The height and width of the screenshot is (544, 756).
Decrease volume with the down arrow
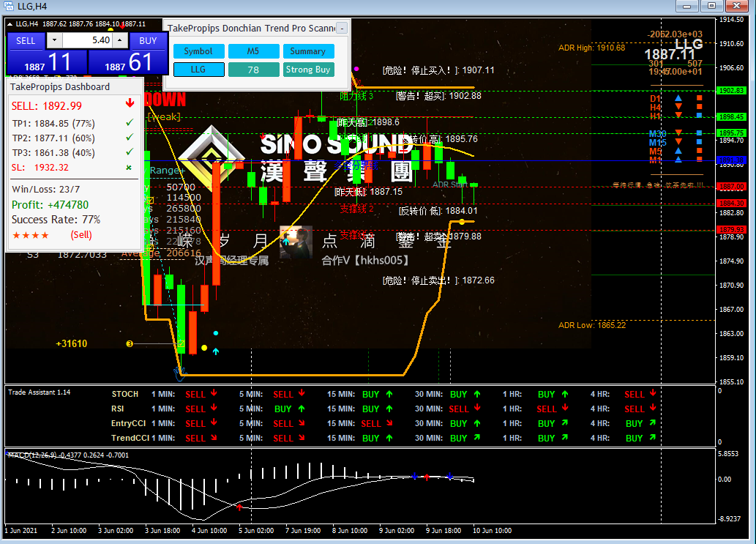click(54, 40)
